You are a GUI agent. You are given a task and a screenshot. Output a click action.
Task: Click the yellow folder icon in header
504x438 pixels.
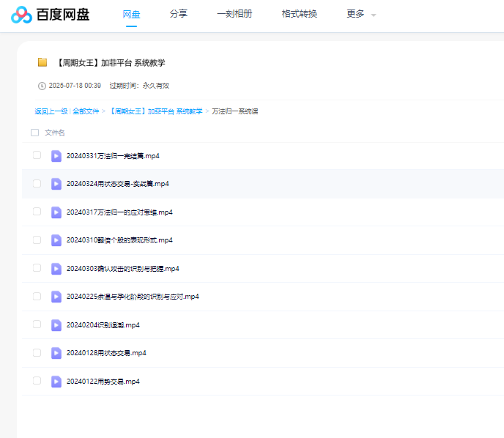pyautogui.click(x=42, y=62)
